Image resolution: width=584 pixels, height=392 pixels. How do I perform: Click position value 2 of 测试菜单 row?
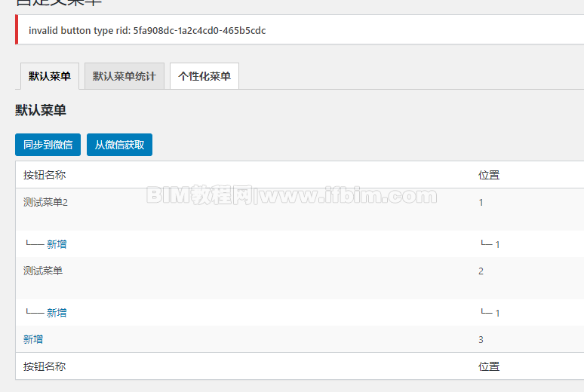tap(481, 271)
